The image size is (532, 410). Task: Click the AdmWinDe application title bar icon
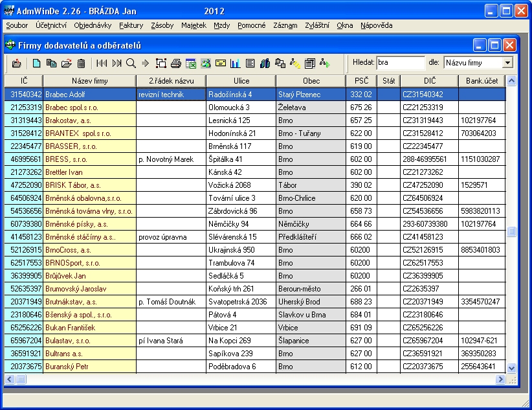9,11
